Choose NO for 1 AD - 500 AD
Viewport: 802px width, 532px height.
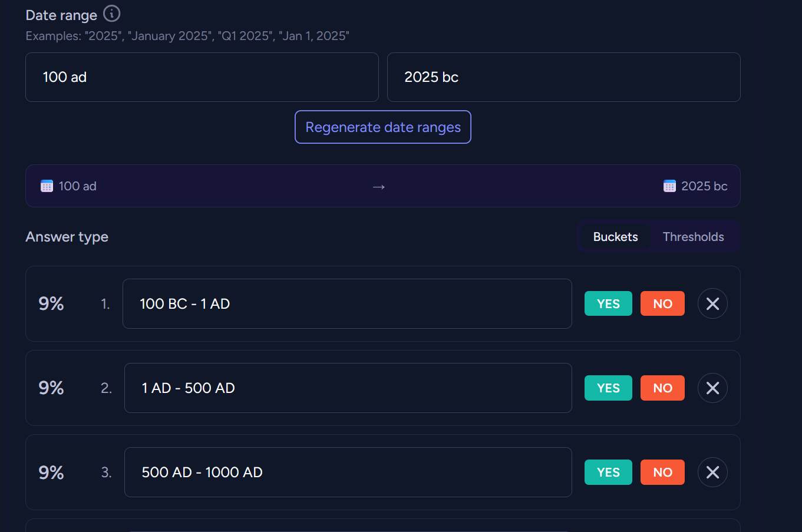click(x=662, y=388)
